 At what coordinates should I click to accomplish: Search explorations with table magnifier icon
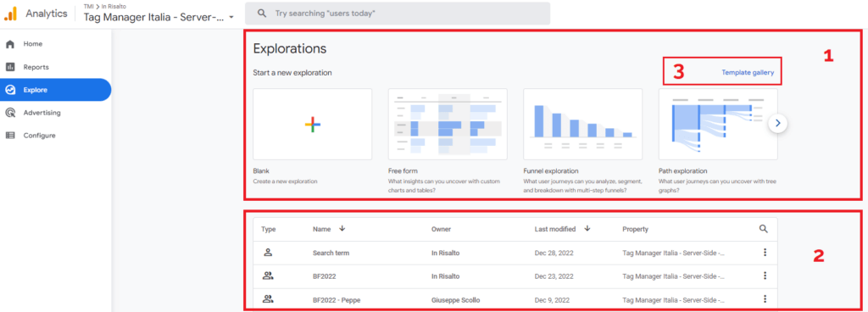pos(764,228)
